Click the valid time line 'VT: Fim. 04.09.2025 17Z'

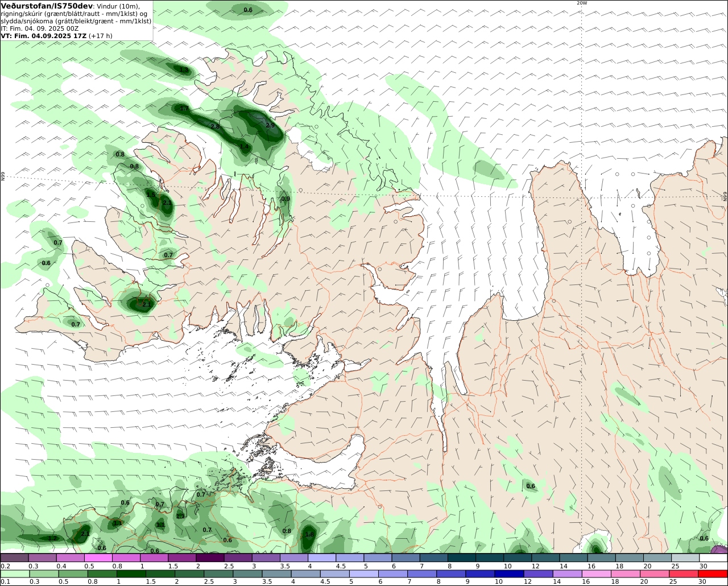click(44, 36)
